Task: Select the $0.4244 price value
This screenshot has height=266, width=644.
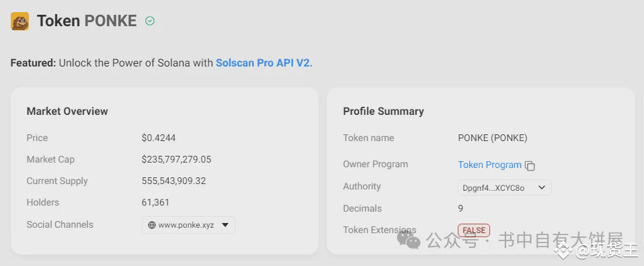Action: [159, 138]
